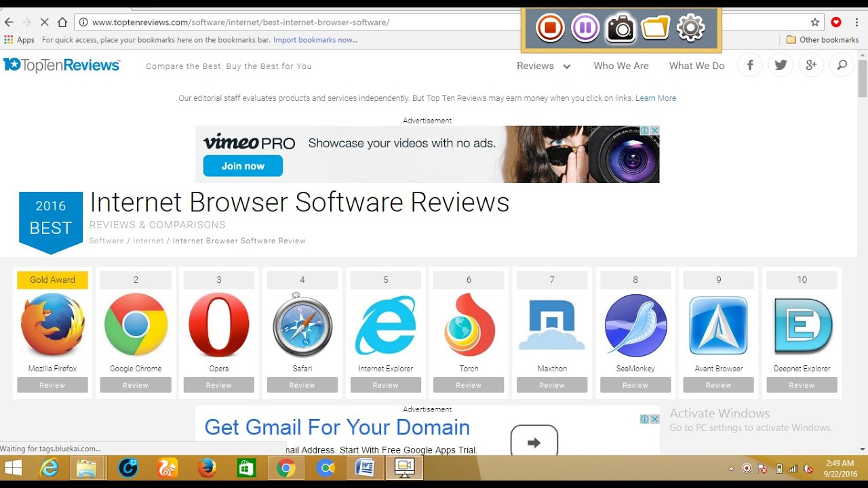Click Import bookmarks now link
The width and height of the screenshot is (868, 488).
[x=315, y=40]
